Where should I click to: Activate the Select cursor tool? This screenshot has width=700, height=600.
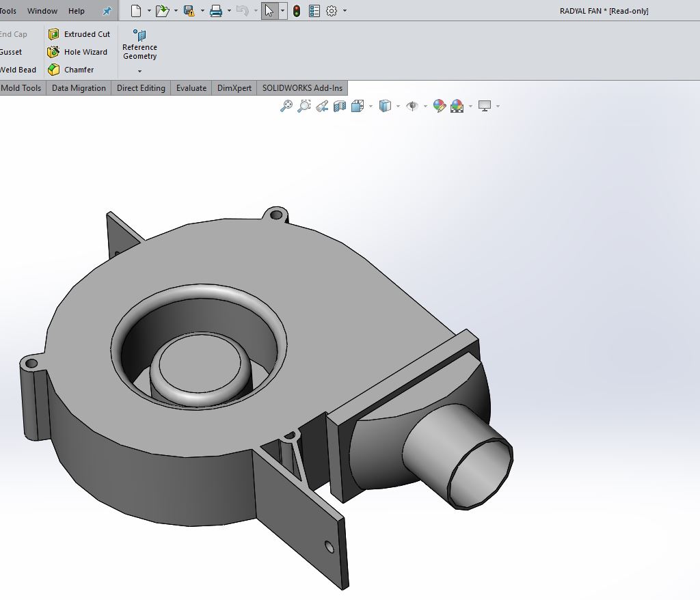pos(269,11)
